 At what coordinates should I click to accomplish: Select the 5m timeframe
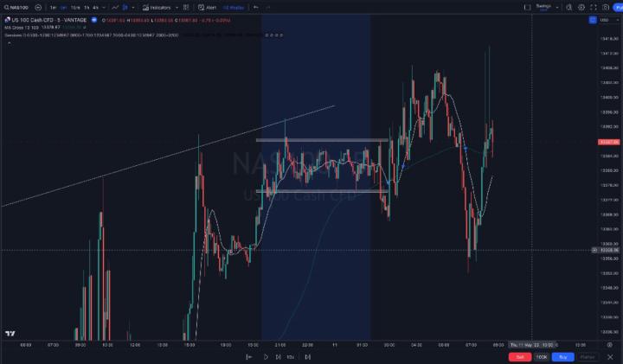tap(63, 7)
